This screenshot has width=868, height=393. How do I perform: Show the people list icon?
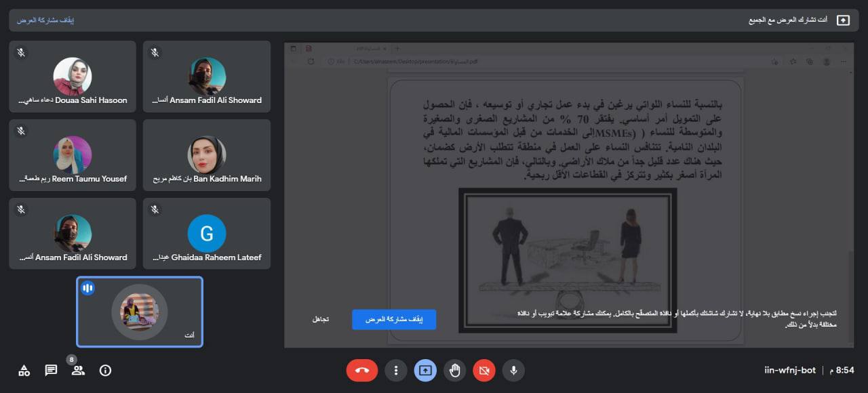tap(78, 370)
